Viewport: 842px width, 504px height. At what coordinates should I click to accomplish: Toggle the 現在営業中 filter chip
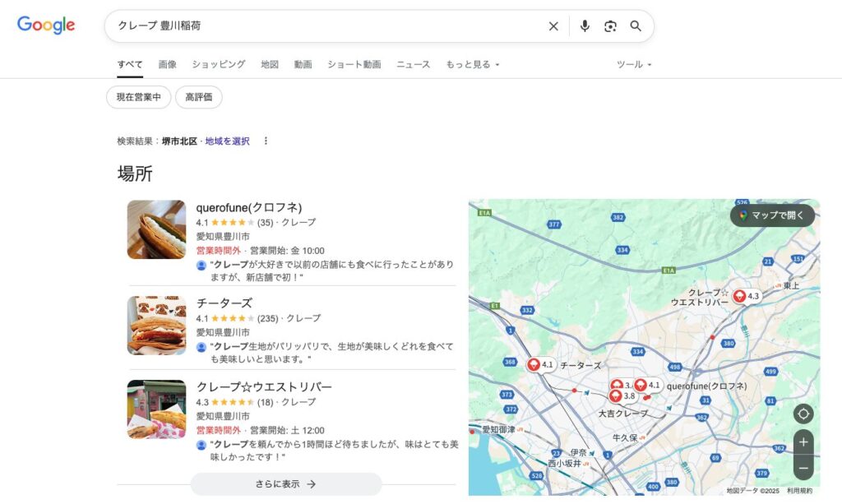(x=138, y=97)
